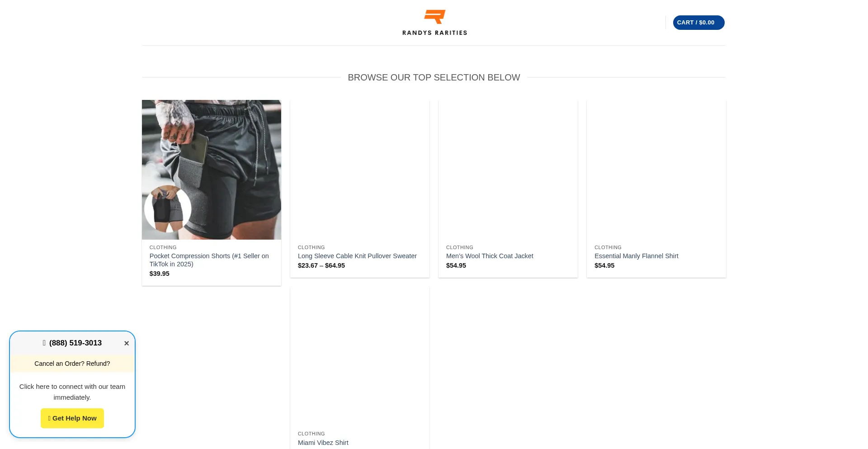Click the circular shorts inset thumbnail

click(168, 208)
